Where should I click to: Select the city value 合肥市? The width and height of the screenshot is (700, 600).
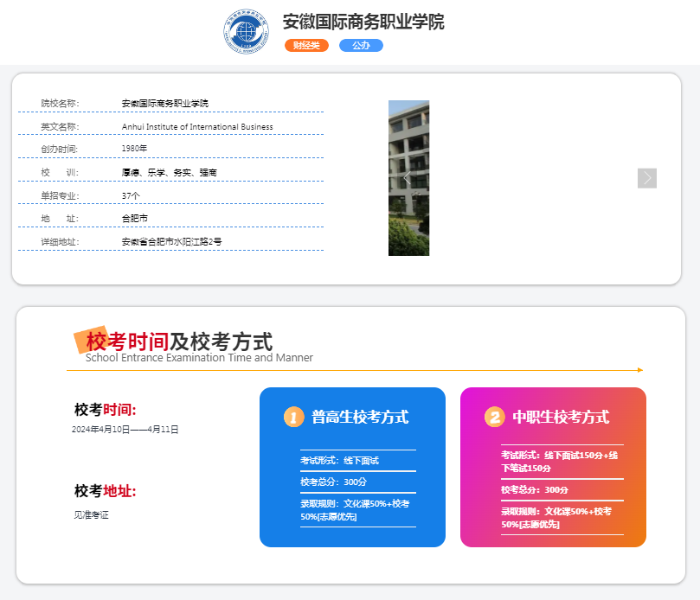(135, 219)
